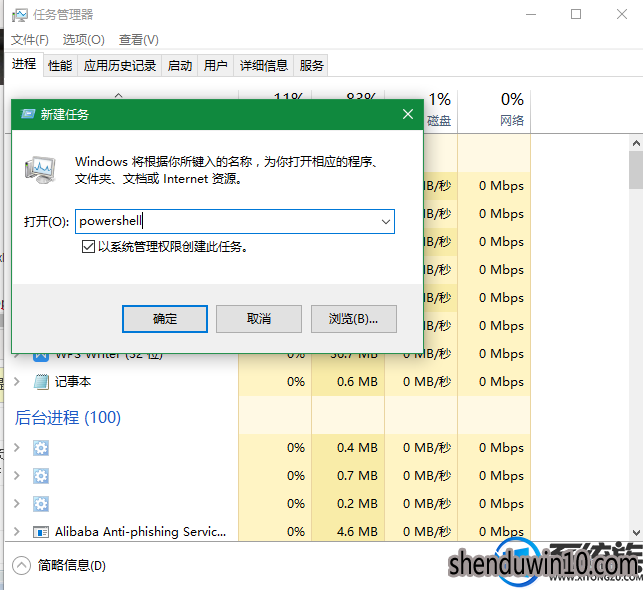Click the scrollbar up arrow
The height and width of the screenshot is (590, 643).
(636, 143)
